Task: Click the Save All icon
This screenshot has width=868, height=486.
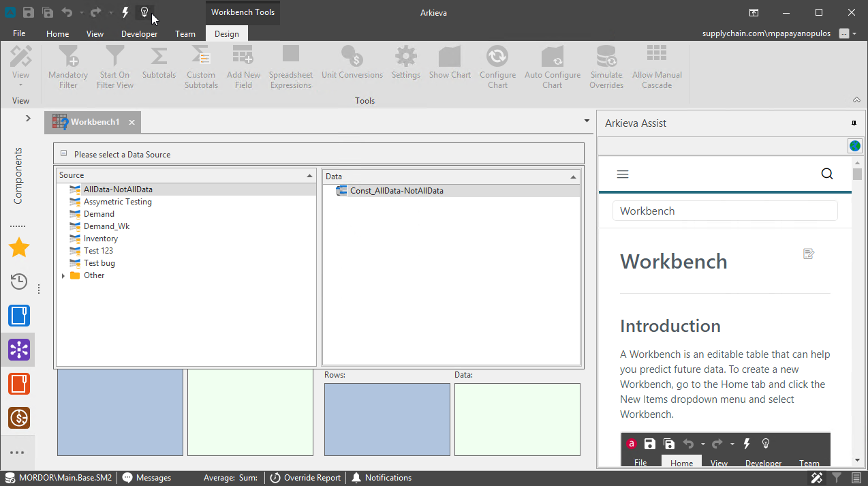Action: click(x=48, y=12)
